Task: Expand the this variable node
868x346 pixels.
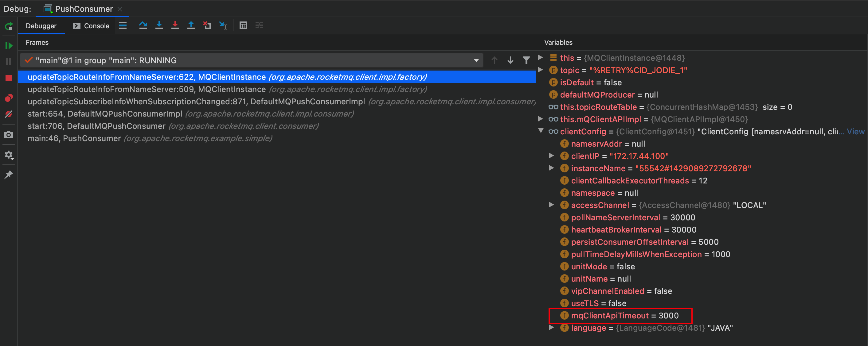Action: coord(541,58)
